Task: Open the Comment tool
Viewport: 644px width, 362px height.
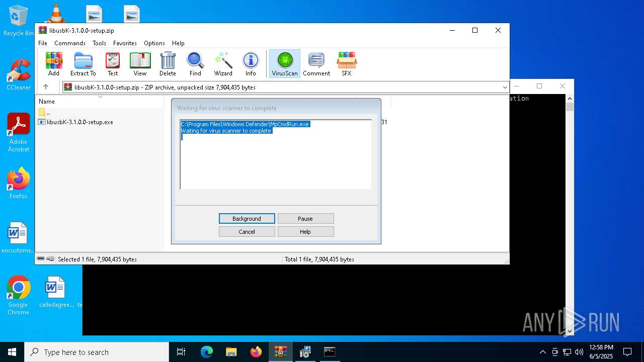Action: (316, 64)
